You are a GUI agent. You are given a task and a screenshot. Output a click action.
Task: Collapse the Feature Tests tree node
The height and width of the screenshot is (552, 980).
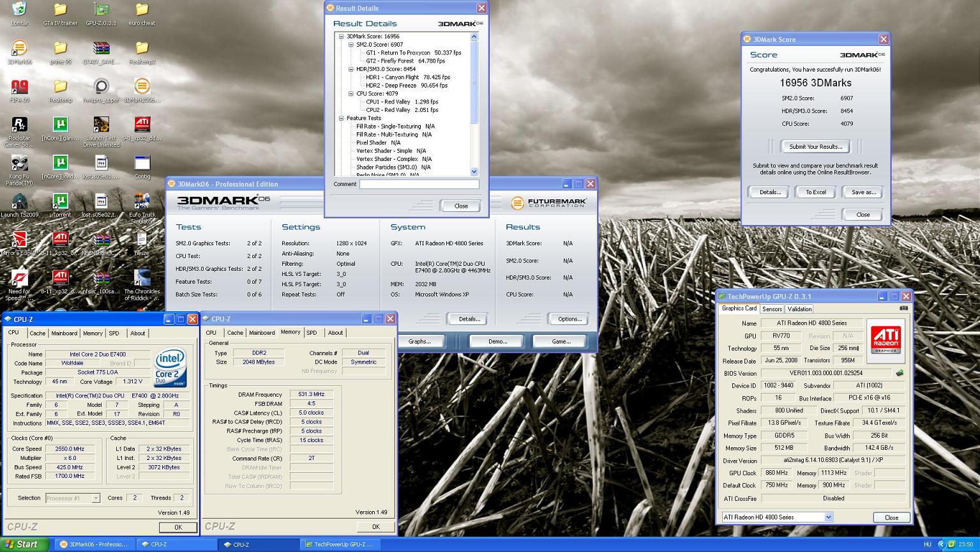pos(342,118)
